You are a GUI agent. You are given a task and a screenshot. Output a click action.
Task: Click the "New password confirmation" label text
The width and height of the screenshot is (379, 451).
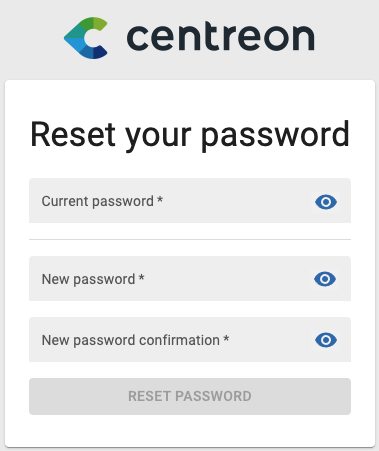(130, 340)
